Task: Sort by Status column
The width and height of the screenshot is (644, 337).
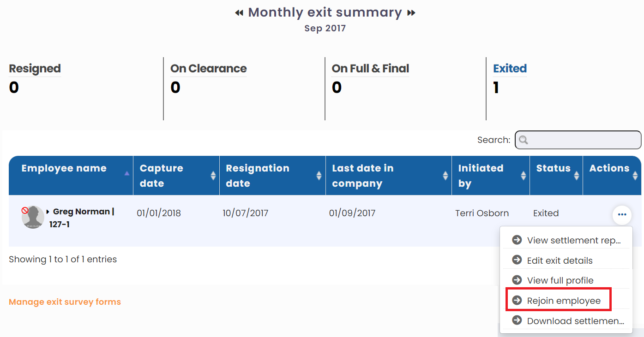Action: pos(556,175)
